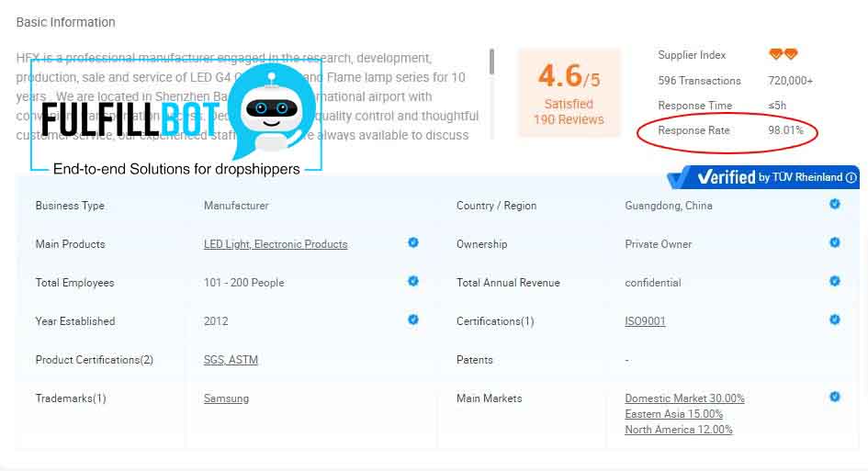Open the SGS, ASTM product certifications link
868x471 pixels.
[x=231, y=360]
